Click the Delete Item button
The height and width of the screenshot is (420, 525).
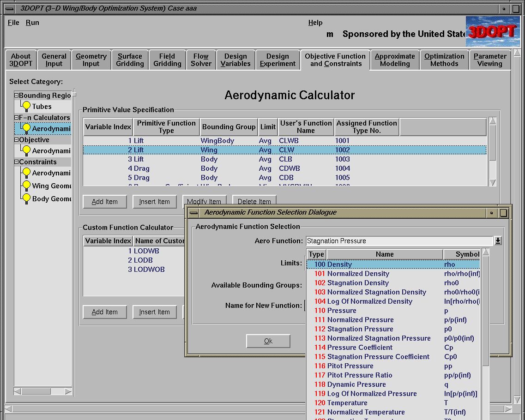pos(254,200)
